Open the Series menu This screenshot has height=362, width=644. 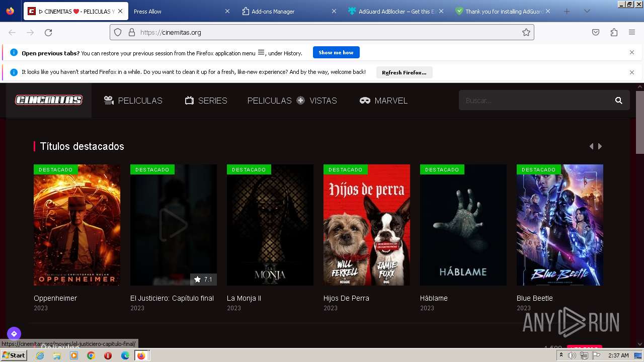point(206,101)
